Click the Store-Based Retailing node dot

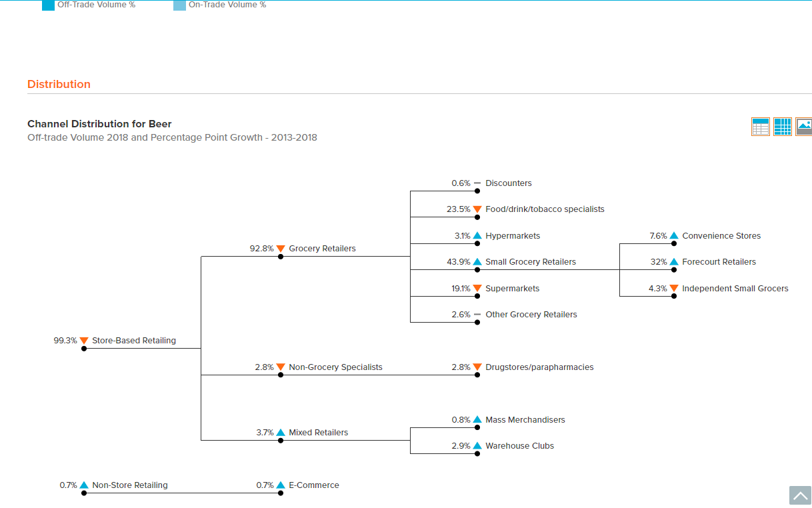(x=84, y=349)
